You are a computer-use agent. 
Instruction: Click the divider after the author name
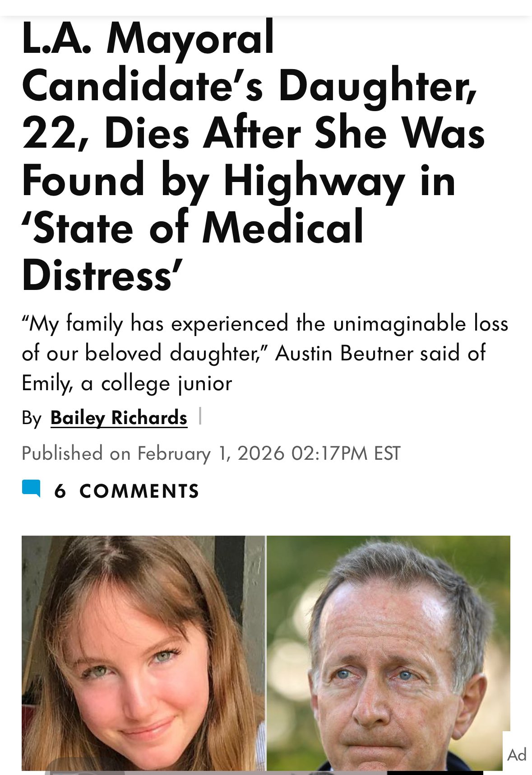click(x=200, y=416)
